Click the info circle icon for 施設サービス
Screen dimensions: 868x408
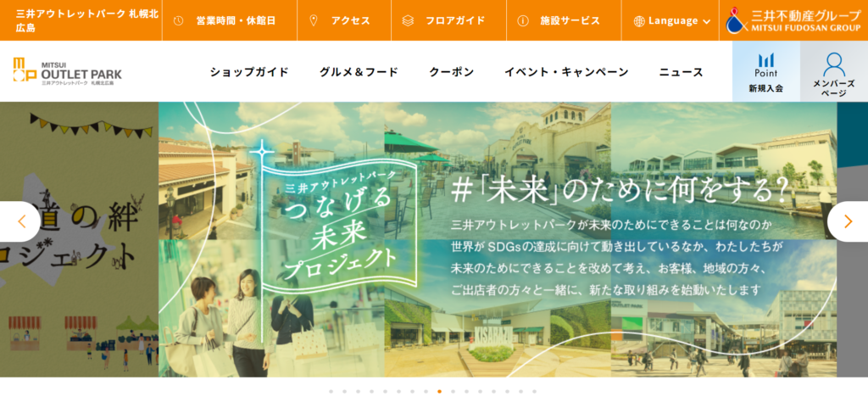[x=522, y=20]
